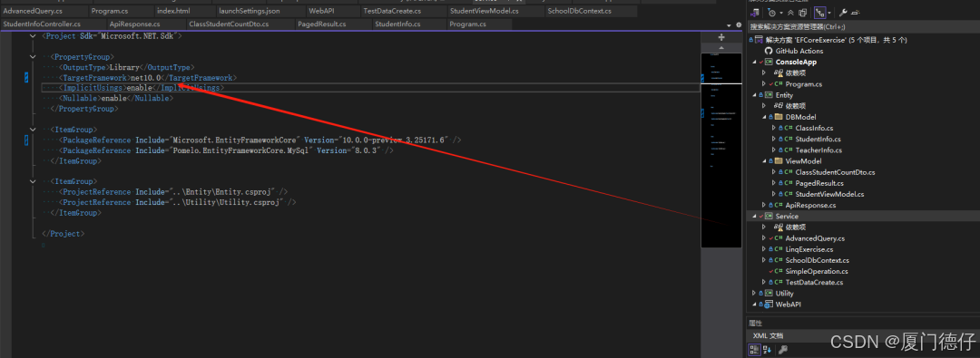Select the WebAPI project icon
The image size is (980, 358).
click(769, 305)
